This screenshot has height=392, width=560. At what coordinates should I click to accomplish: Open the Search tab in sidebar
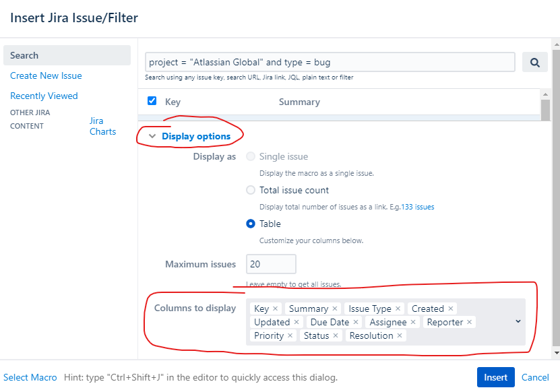click(67, 55)
